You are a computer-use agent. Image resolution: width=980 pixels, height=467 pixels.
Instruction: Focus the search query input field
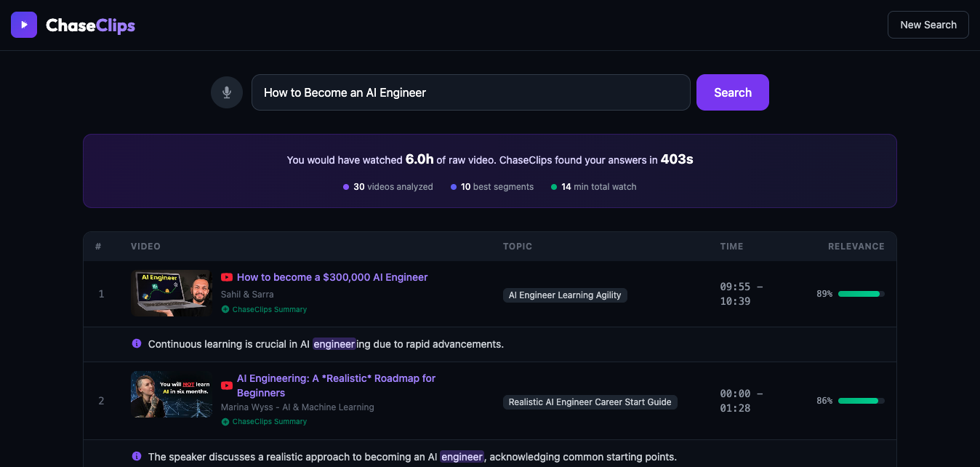[471, 92]
